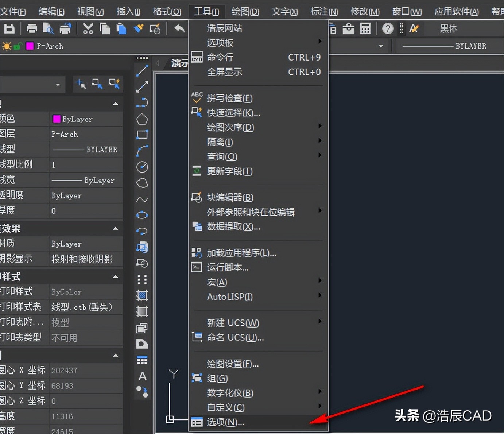Select the Polygon drawing tool
504x434 pixels.
[142, 119]
